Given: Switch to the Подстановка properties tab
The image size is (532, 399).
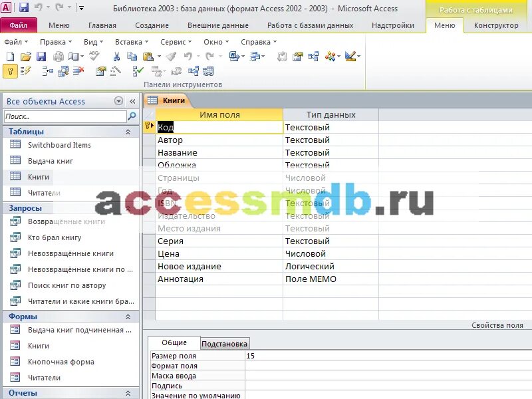Looking at the screenshot, I should (x=224, y=344).
